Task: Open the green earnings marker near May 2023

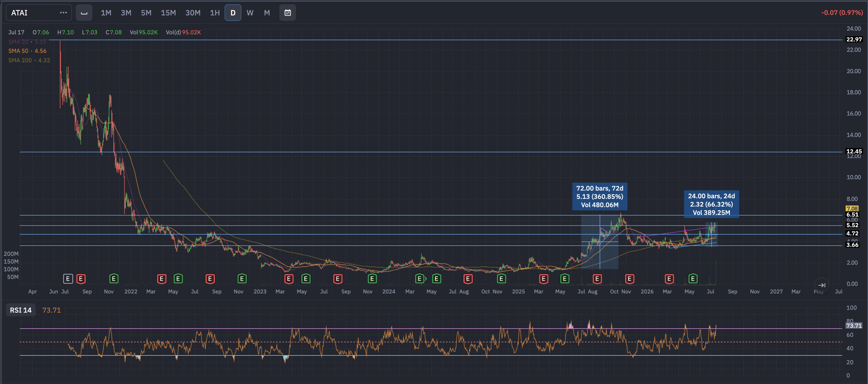Action: (306, 279)
